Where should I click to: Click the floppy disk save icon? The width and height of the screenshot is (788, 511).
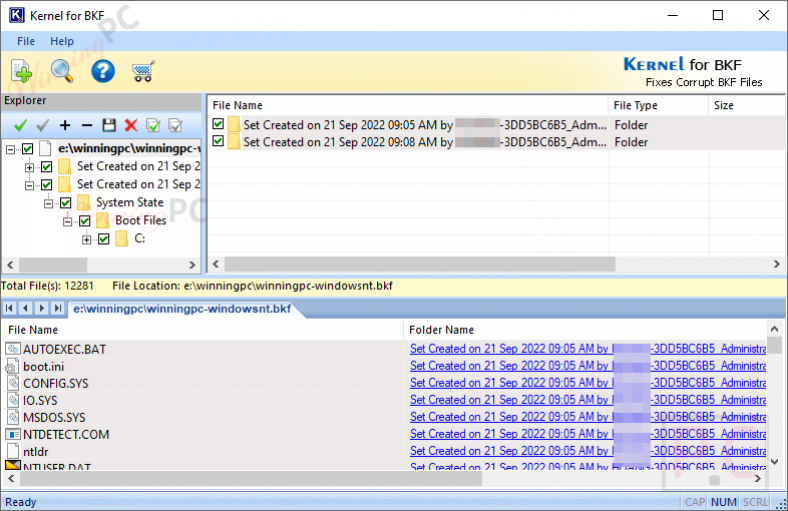tap(109, 125)
